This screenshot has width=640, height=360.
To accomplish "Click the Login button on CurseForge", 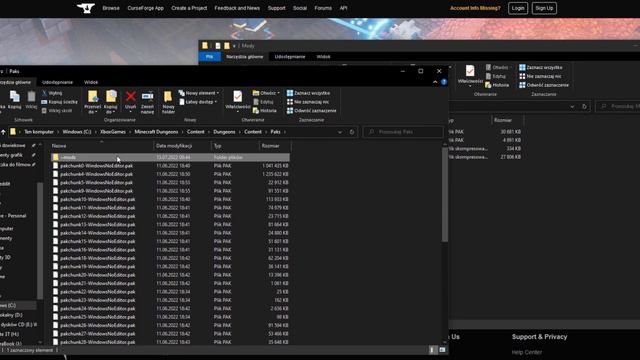I will coord(518,8).
